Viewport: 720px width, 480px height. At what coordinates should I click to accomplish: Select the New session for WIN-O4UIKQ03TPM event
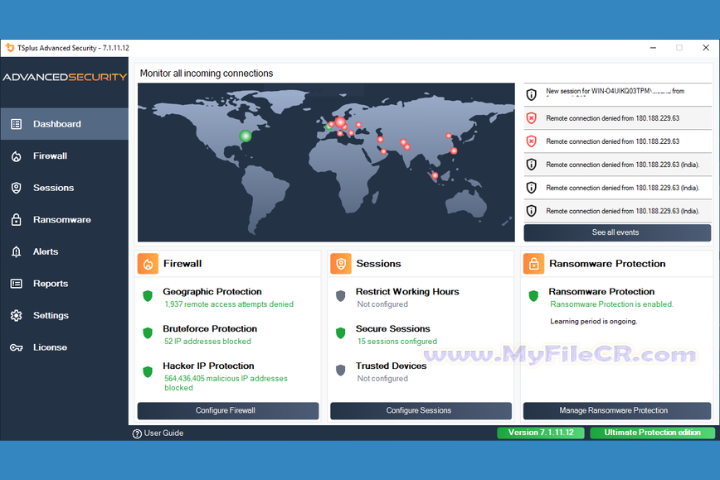point(618,95)
